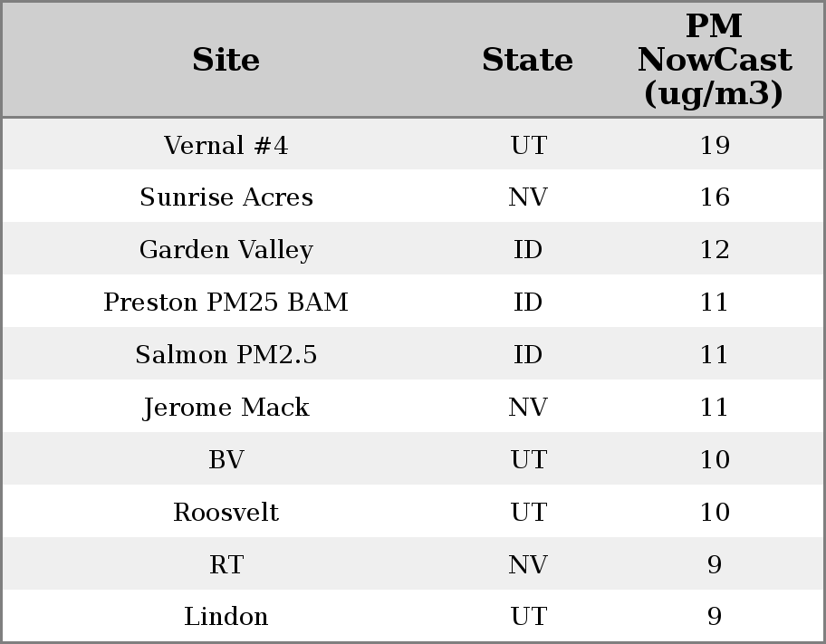
Task: Select the Jerome Mack site name
Action: [226, 407]
